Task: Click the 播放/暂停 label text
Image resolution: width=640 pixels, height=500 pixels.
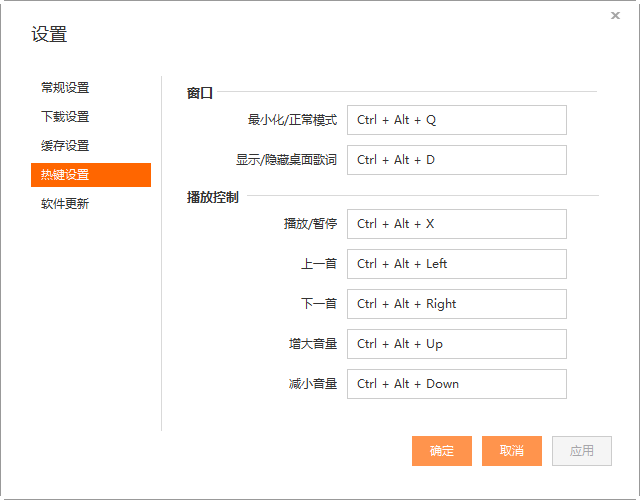Action: click(310, 224)
